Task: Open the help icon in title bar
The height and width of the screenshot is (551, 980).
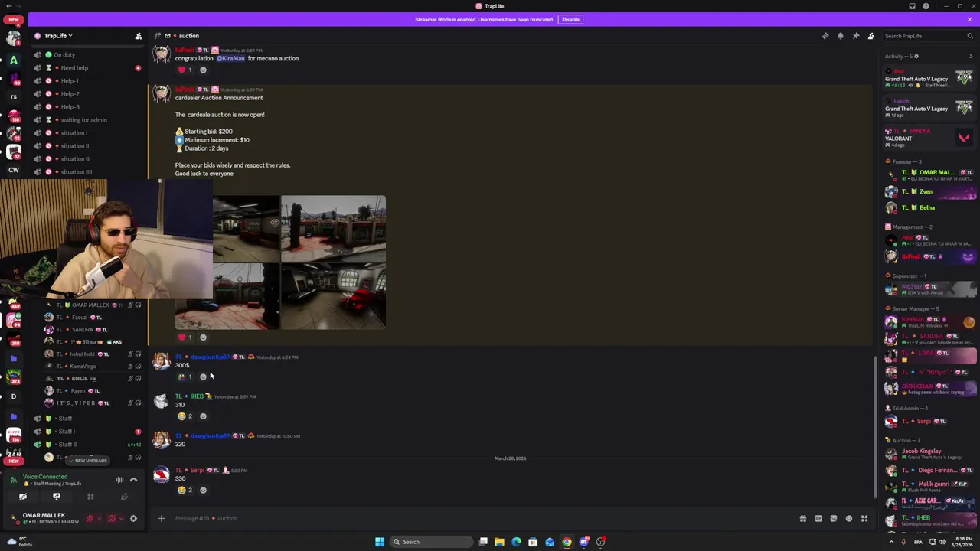Action: click(926, 6)
